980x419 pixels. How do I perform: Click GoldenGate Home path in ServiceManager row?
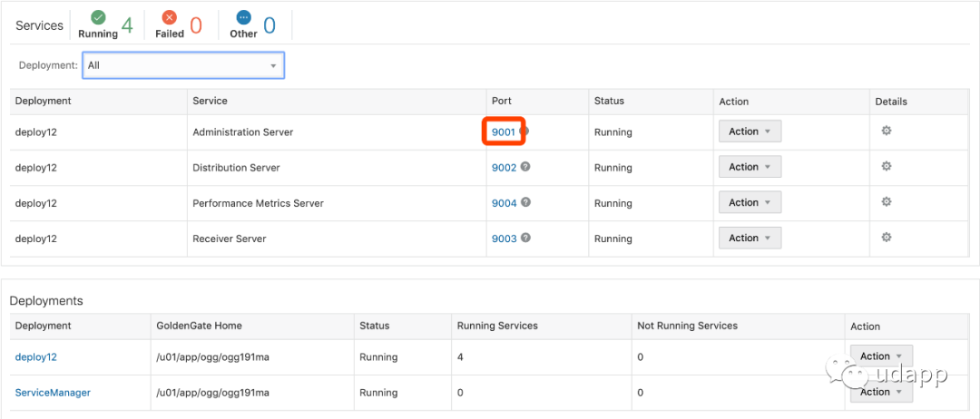pos(212,393)
